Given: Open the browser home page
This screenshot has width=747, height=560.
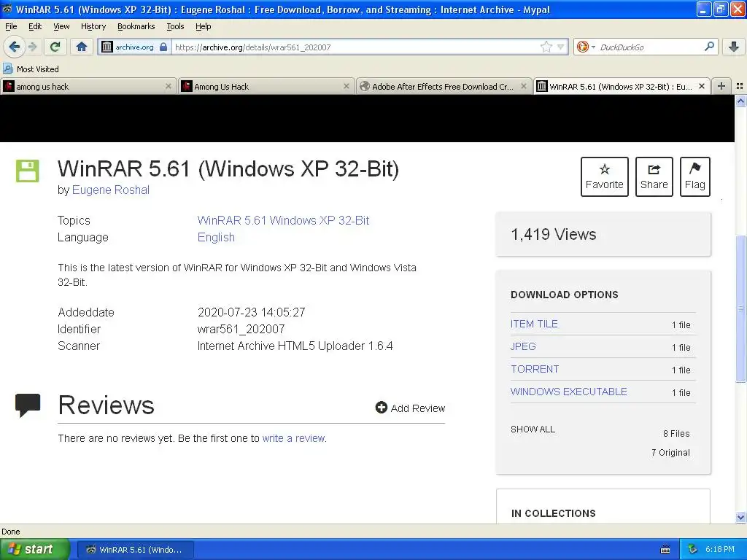Looking at the screenshot, I should [82, 47].
